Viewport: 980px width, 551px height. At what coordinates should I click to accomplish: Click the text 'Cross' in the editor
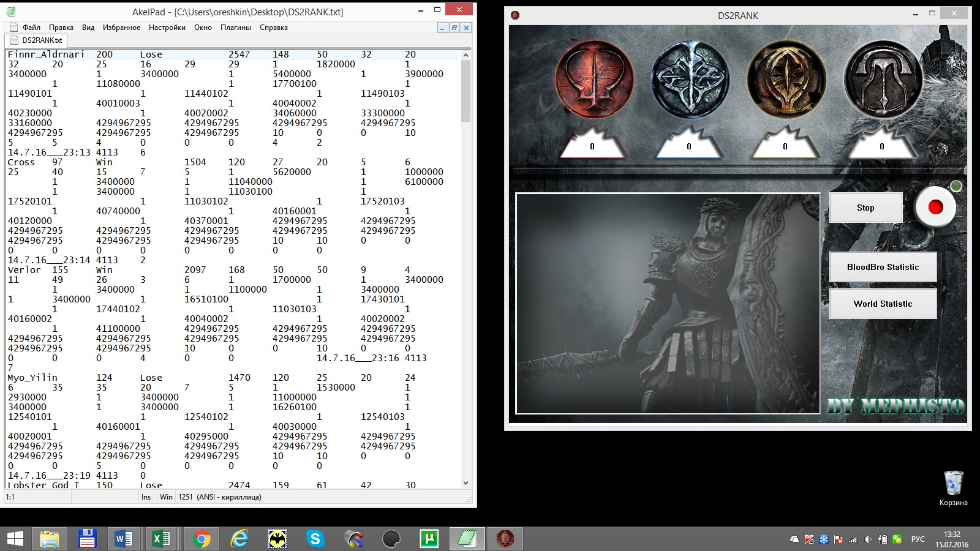tap(21, 162)
